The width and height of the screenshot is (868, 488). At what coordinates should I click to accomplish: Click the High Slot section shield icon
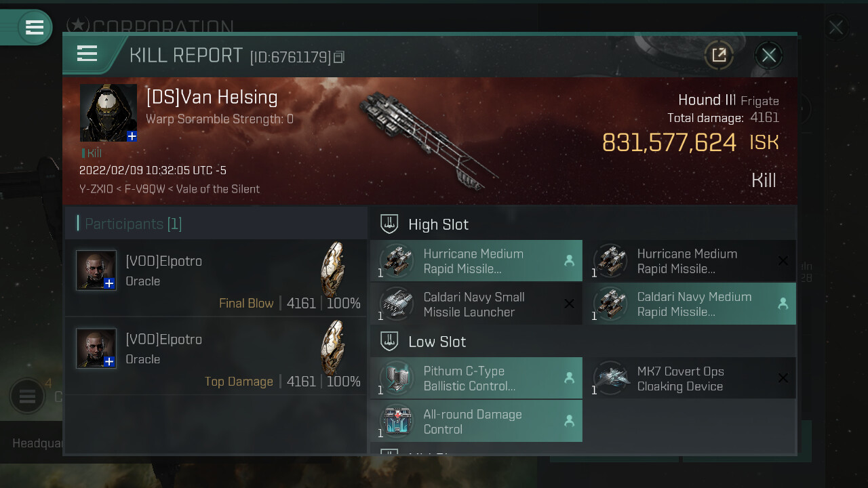click(389, 224)
